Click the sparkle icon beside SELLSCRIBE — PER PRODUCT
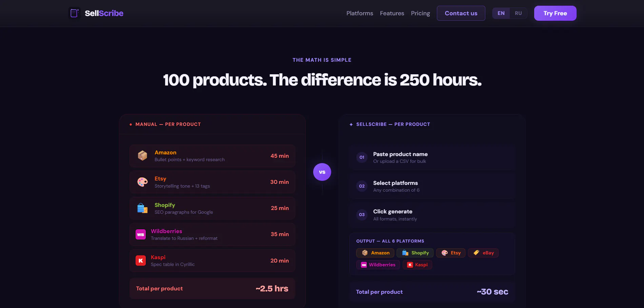 pyautogui.click(x=351, y=124)
